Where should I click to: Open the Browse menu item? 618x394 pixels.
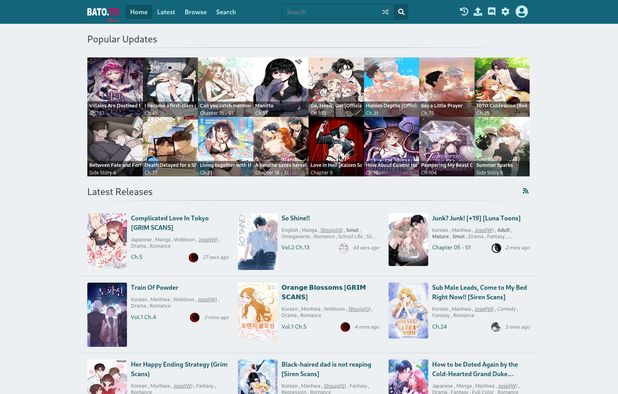click(195, 12)
